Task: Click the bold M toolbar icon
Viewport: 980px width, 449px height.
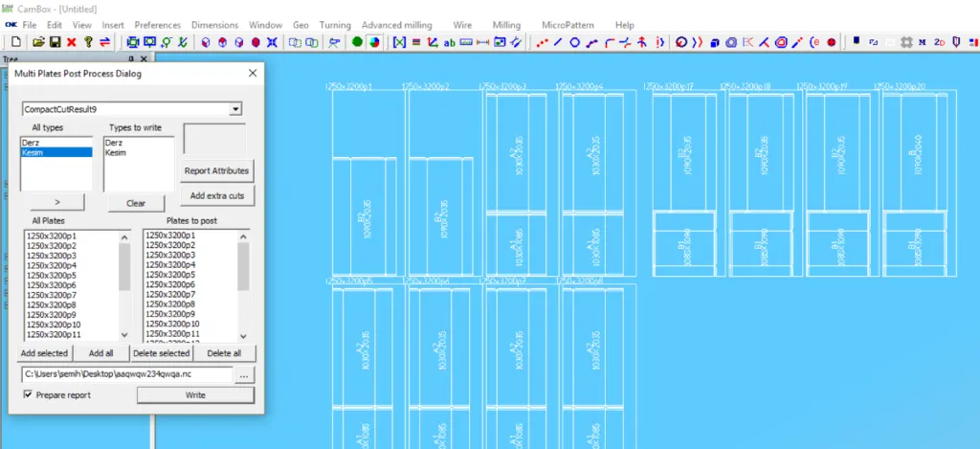Action: click(x=923, y=42)
